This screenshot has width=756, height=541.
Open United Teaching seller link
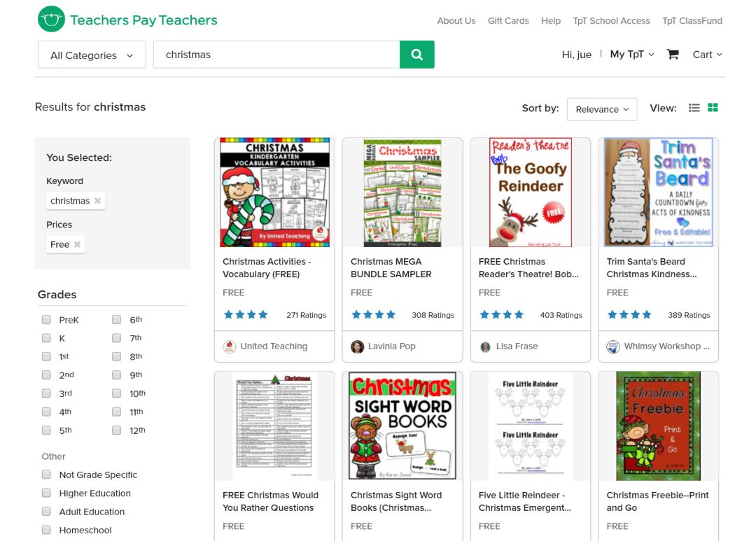pos(274,346)
